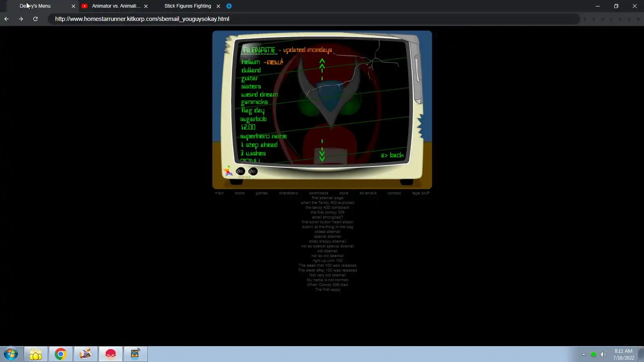
Task: Open 'My name is not norman' link
Action: (x=328, y=280)
